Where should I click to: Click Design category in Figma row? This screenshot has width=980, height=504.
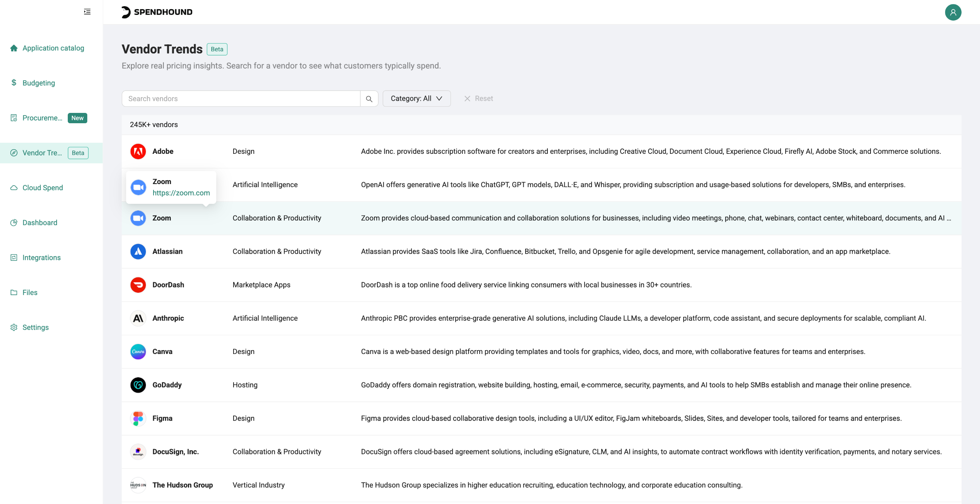point(243,418)
